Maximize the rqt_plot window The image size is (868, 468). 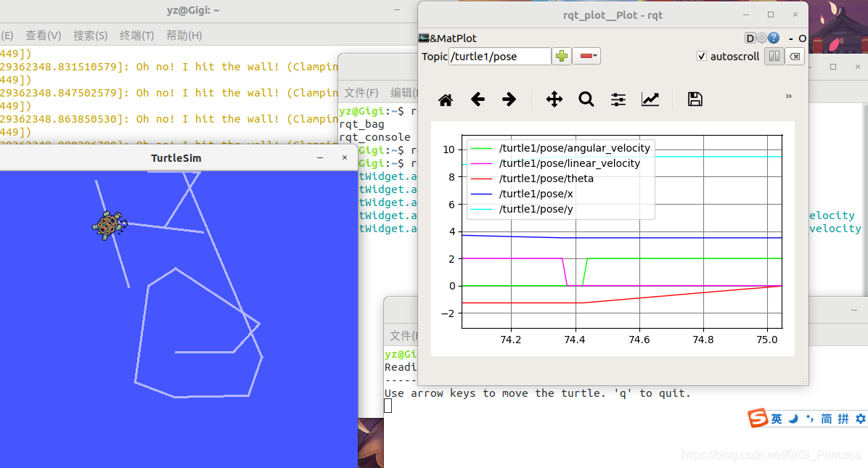coord(771,15)
